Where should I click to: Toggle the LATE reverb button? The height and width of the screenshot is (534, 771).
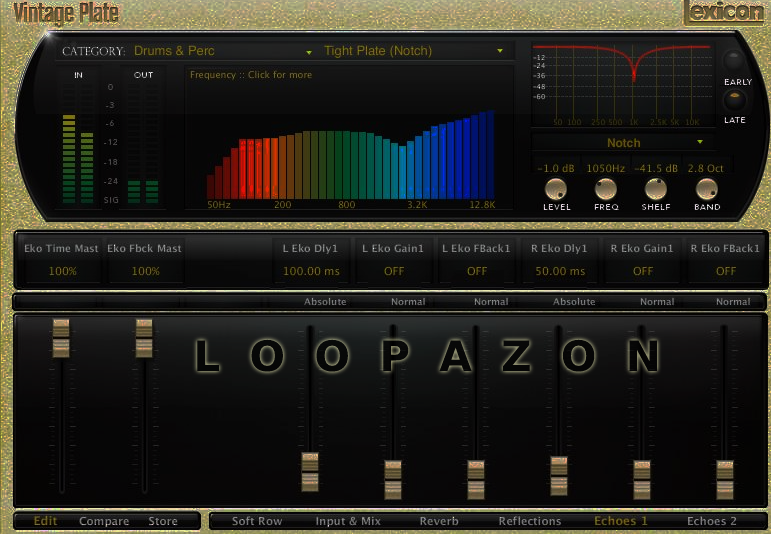(x=734, y=100)
